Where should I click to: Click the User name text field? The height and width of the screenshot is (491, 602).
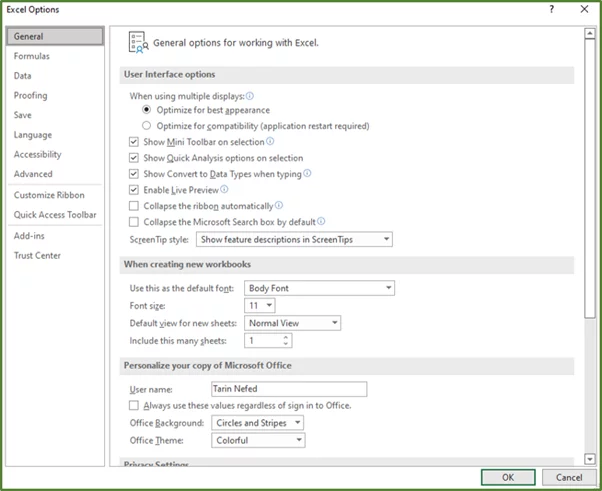289,389
